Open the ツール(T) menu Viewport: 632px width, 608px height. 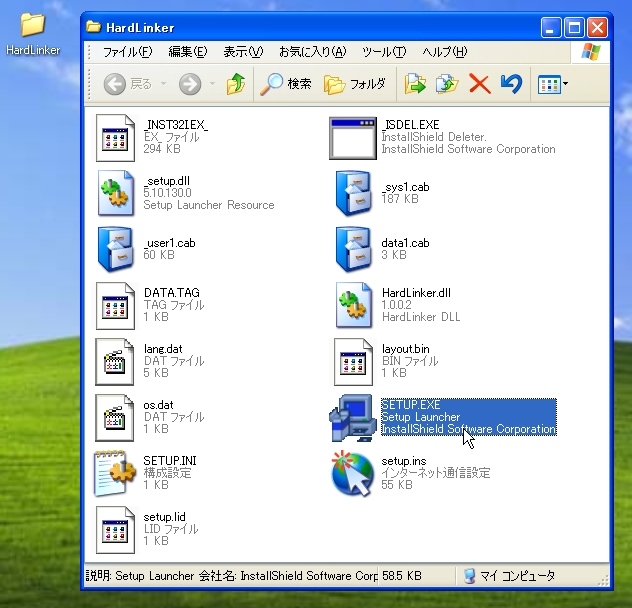coord(384,52)
